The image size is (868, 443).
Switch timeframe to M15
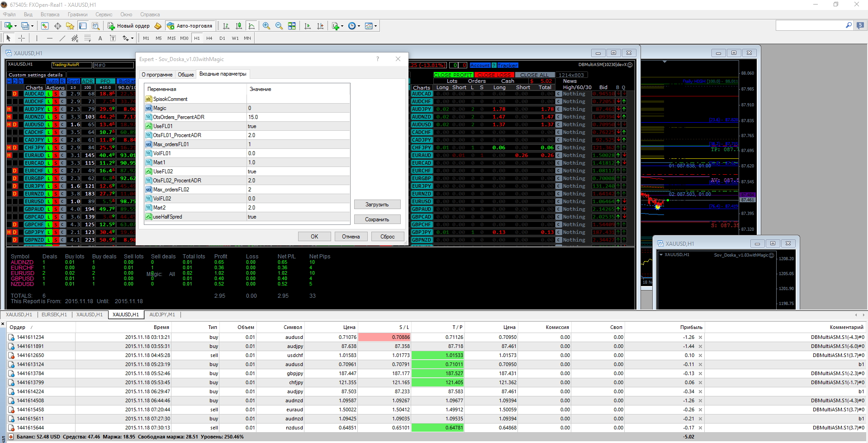tap(171, 38)
